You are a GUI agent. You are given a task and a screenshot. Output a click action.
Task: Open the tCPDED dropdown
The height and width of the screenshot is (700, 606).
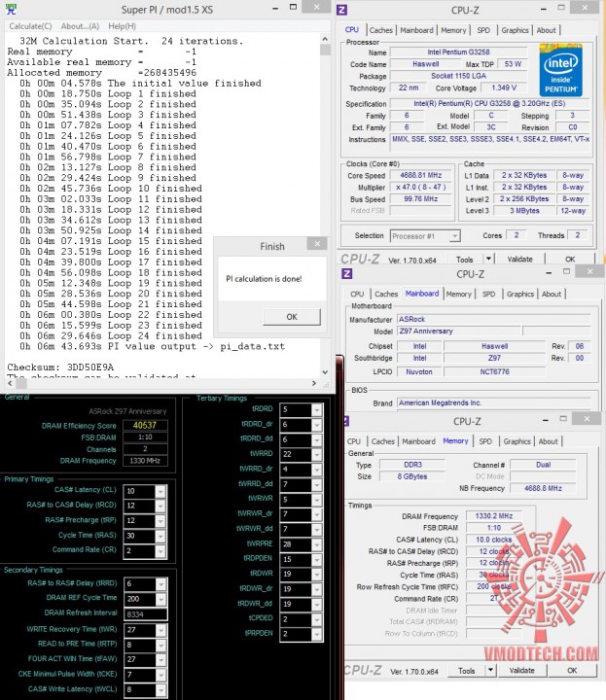point(317,619)
